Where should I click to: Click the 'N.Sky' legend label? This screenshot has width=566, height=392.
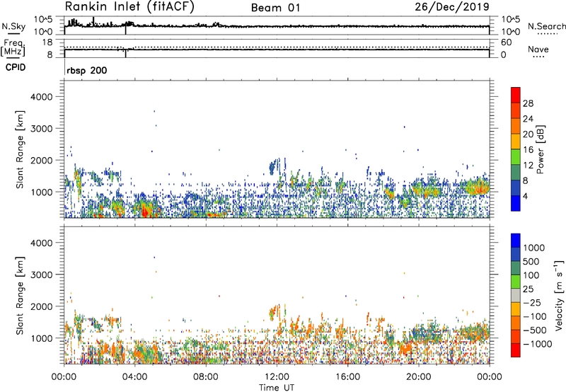[x=13, y=26]
